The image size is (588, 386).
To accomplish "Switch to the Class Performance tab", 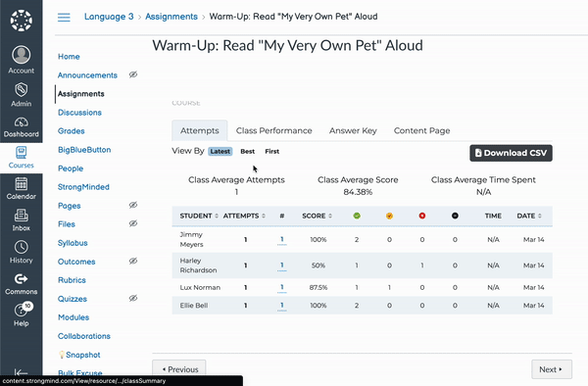I will pyautogui.click(x=273, y=131).
